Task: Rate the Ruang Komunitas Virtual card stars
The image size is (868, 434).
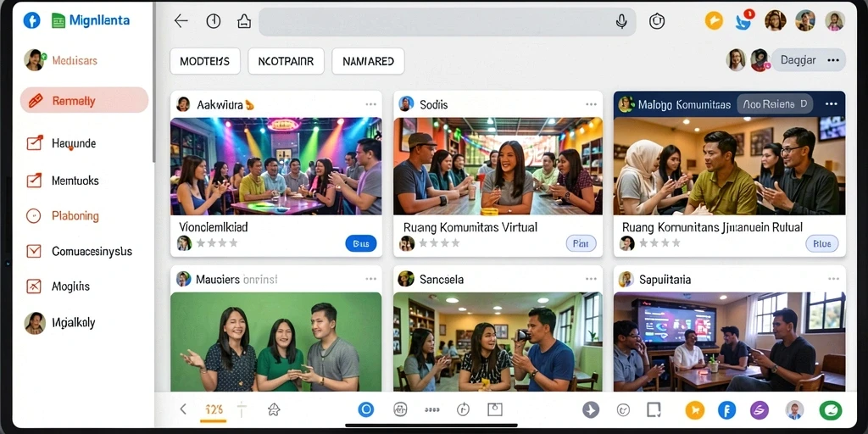Action: tap(439, 243)
